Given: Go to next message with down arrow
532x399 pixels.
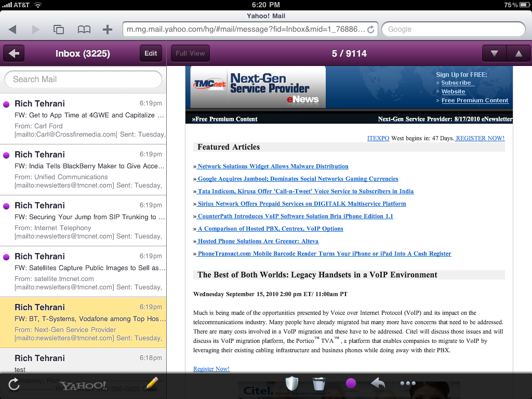Looking at the screenshot, I should (x=494, y=54).
